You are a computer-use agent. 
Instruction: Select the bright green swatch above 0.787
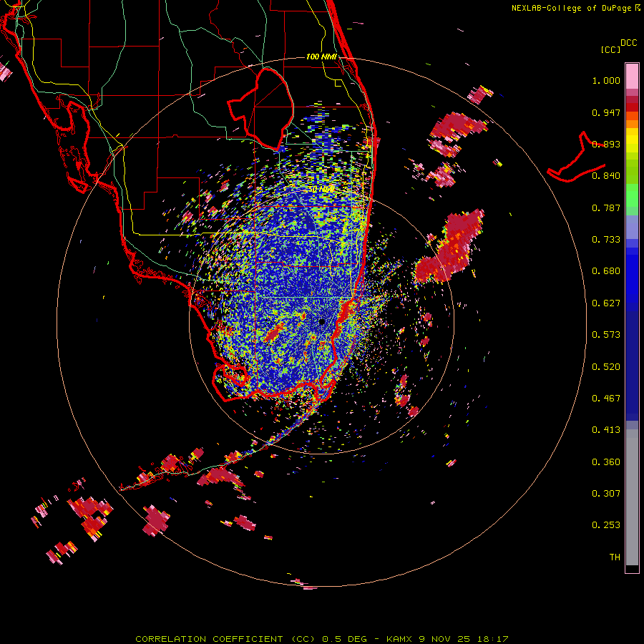(632, 195)
